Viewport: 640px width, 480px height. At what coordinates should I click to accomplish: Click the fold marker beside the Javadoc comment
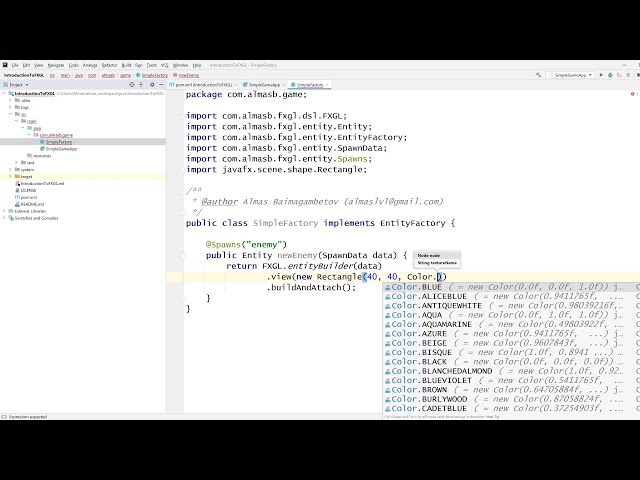[x=183, y=191]
